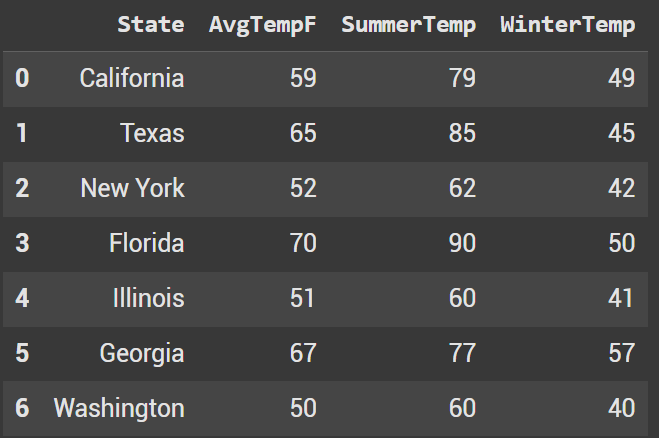The width and height of the screenshot is (659, 438).
Task: Select the WinterTemp column header
Action: tap(567, 25)
